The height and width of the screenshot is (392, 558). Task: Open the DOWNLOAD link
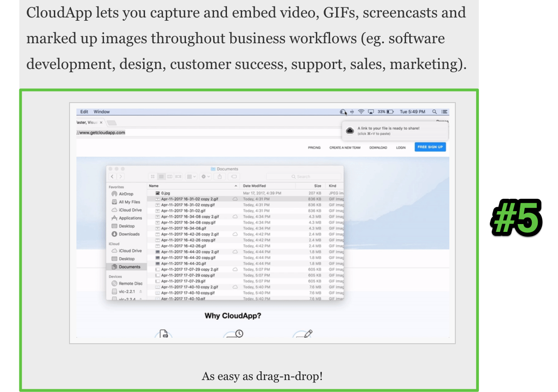click(x=378, y=148)
